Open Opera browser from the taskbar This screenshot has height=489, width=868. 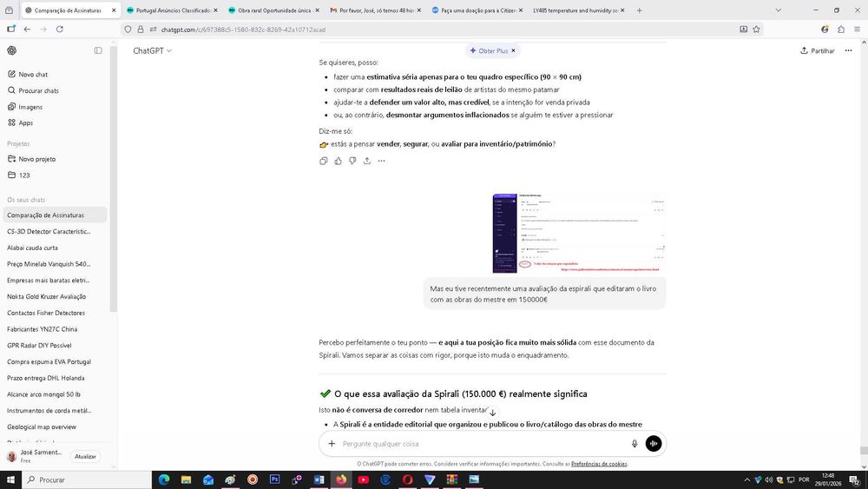point(407,479)
